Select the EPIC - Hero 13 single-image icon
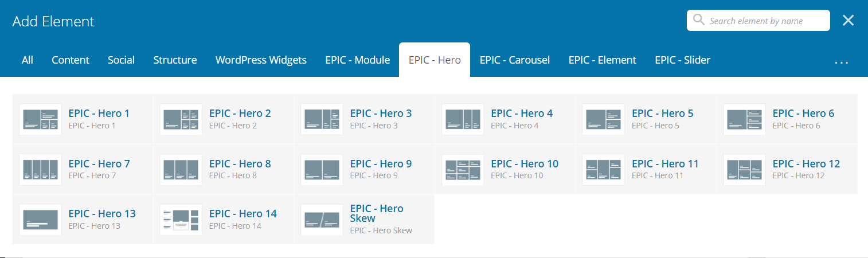 (40, 220)
